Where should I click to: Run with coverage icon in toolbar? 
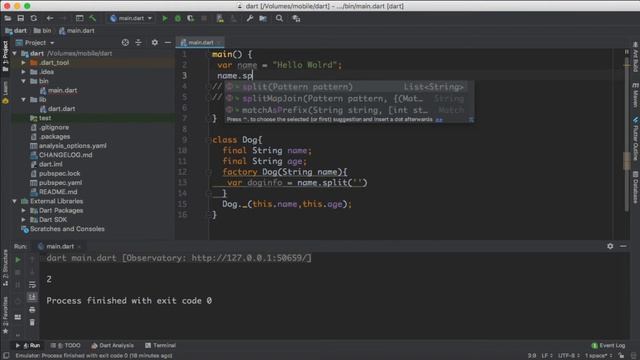(x=191, y=18)
